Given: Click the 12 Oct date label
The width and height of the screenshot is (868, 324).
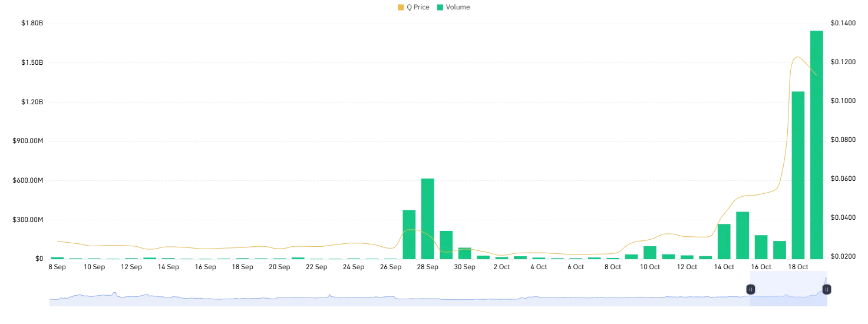Looking at the screenshot, I should (x=687, y=267).
